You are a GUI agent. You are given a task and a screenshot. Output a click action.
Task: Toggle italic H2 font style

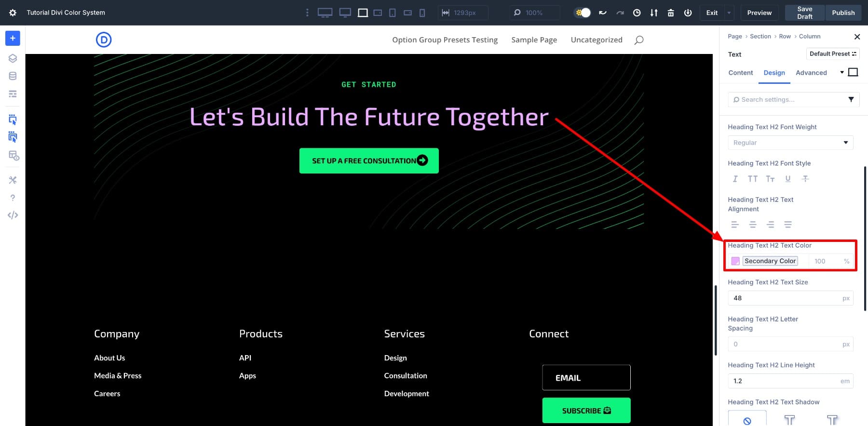[735, 179]
